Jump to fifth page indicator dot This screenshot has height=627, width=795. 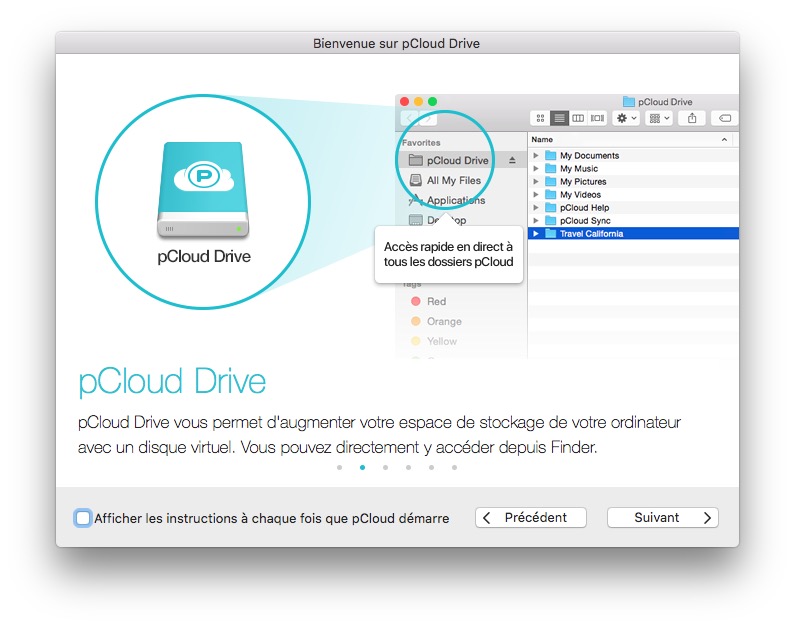coord(431,467)
